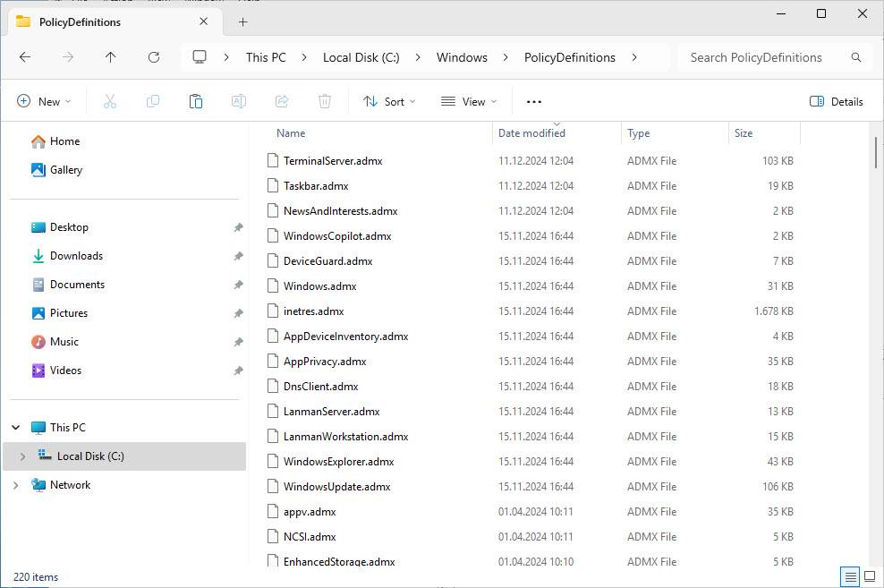Click the Refresh button
Image resolution: width=884 pixels, height=588 pixels.
pos(154,57)
